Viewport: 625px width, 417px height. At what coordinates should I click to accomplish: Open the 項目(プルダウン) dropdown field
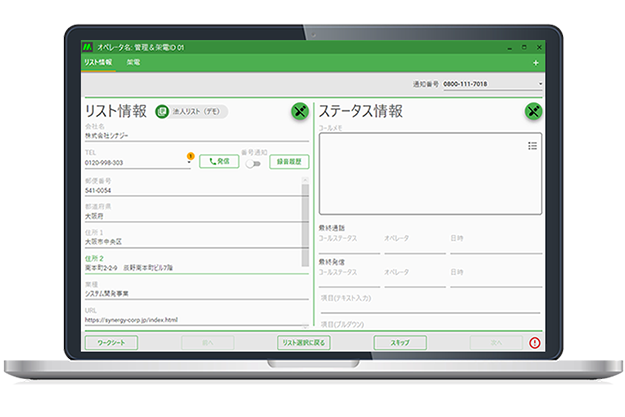[430, 325]
